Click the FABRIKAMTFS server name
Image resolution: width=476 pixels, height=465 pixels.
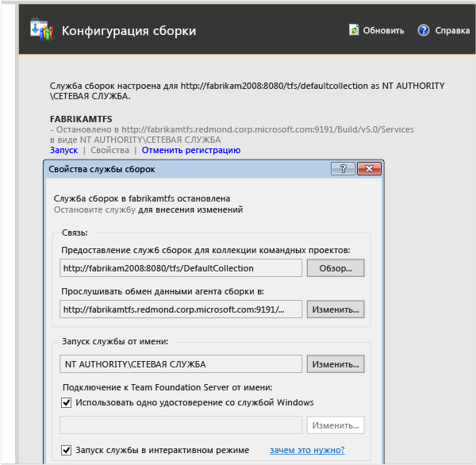(81, 119)
